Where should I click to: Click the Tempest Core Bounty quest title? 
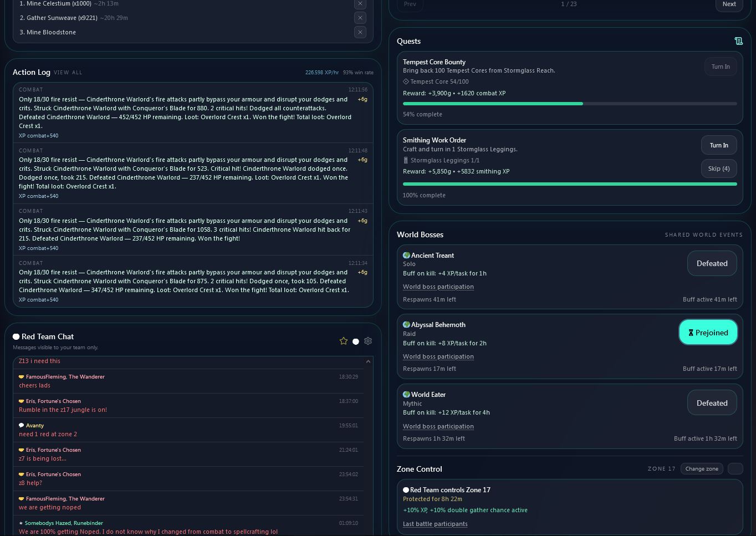pyautogui.click(x=434, y=62)
